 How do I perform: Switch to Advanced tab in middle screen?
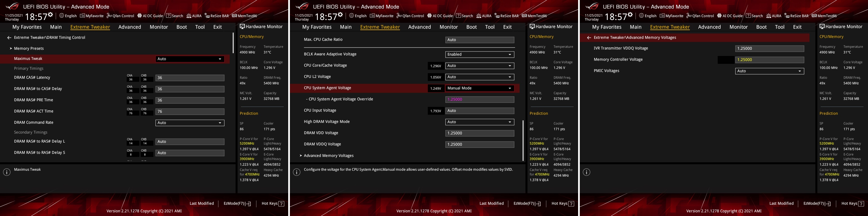click(420, 27)
